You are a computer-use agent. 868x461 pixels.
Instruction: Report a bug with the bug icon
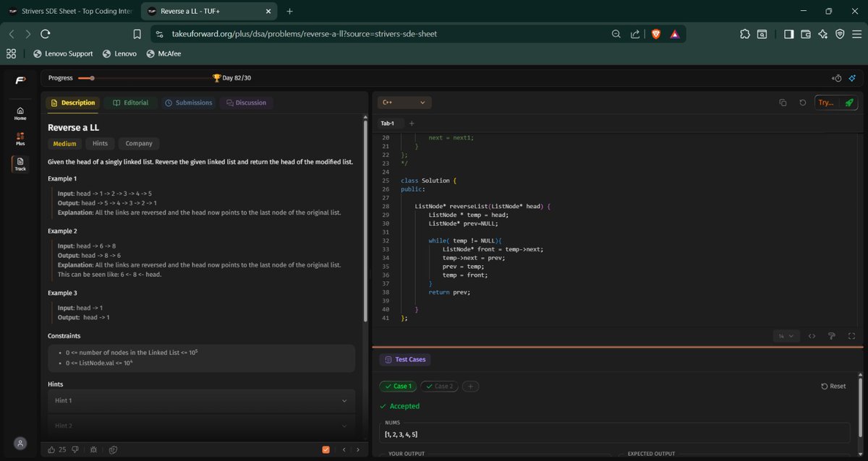click(94, 449)
